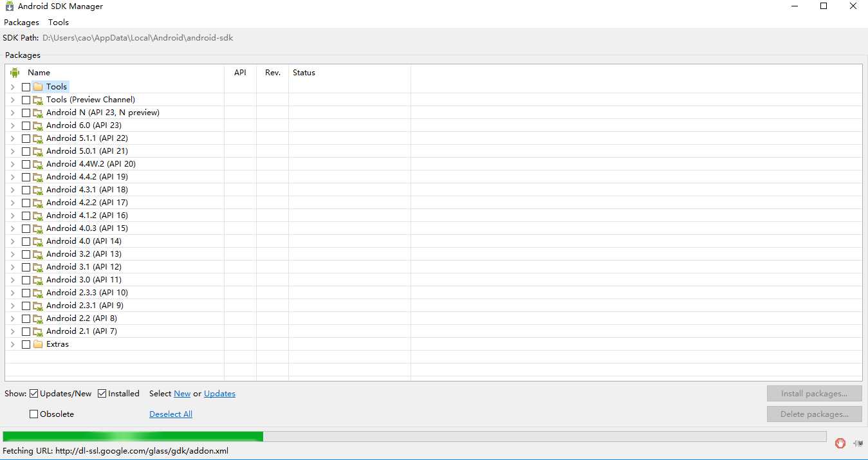The image size is (868, 460).
Task: Click the Fetching URL status text
Action: click(116, 451)
